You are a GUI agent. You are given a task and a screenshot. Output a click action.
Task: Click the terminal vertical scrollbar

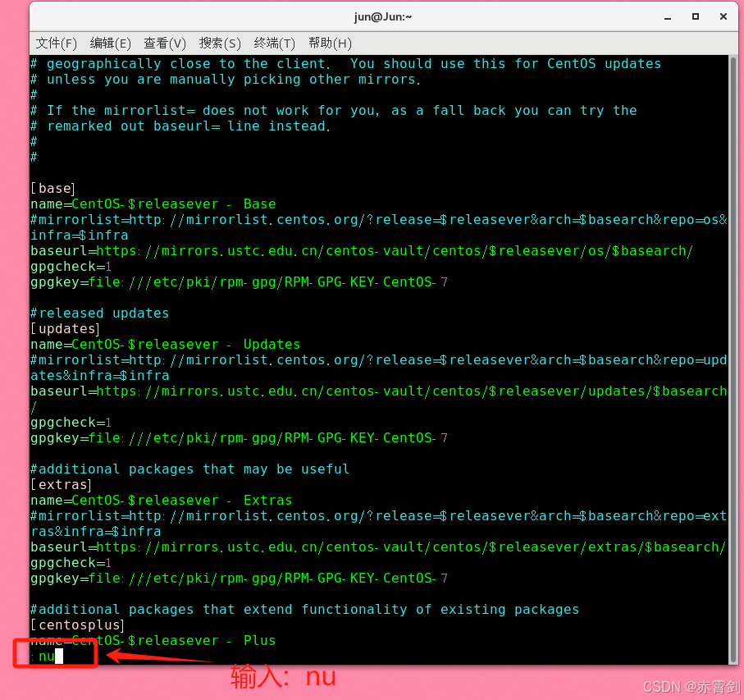733,359
